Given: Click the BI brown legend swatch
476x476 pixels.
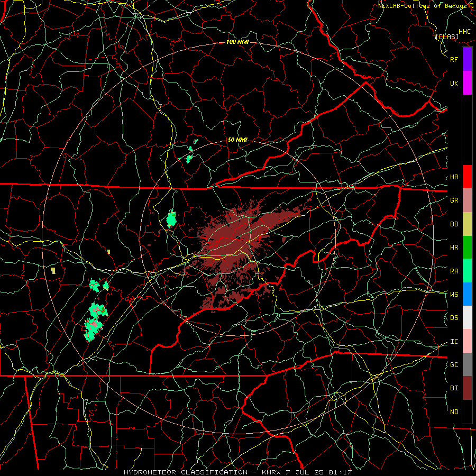Looking at the screenshot, I should 467,388.
